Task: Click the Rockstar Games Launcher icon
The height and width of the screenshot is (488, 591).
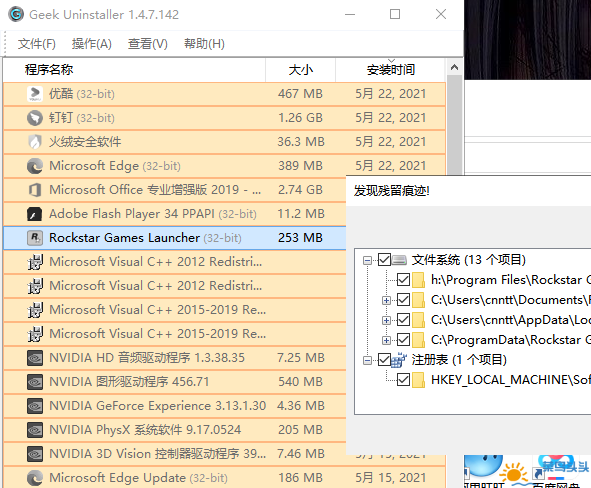Action: point(35,238)
